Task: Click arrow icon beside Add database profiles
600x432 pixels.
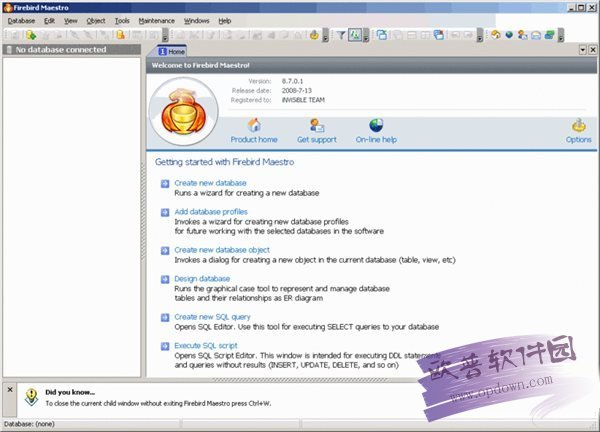Action: pos(165,212)
